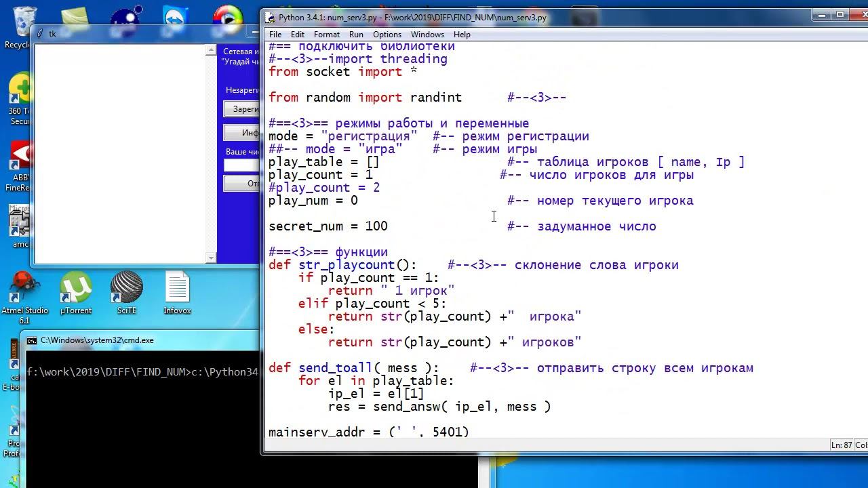Screen dimensions: 868x488
Task: Click the Python IDLE title bar icon
Action: 271,18
